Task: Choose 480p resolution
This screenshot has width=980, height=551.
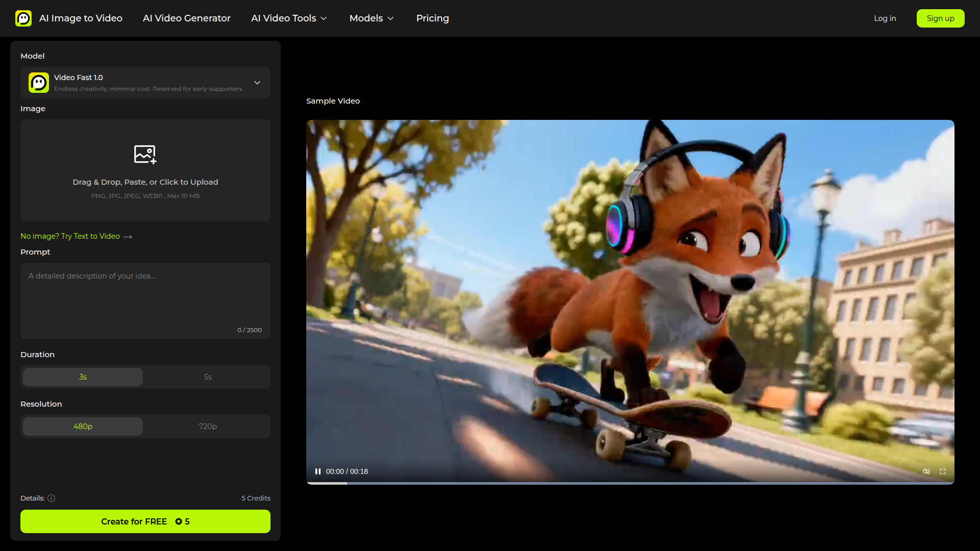Action: 83,427
